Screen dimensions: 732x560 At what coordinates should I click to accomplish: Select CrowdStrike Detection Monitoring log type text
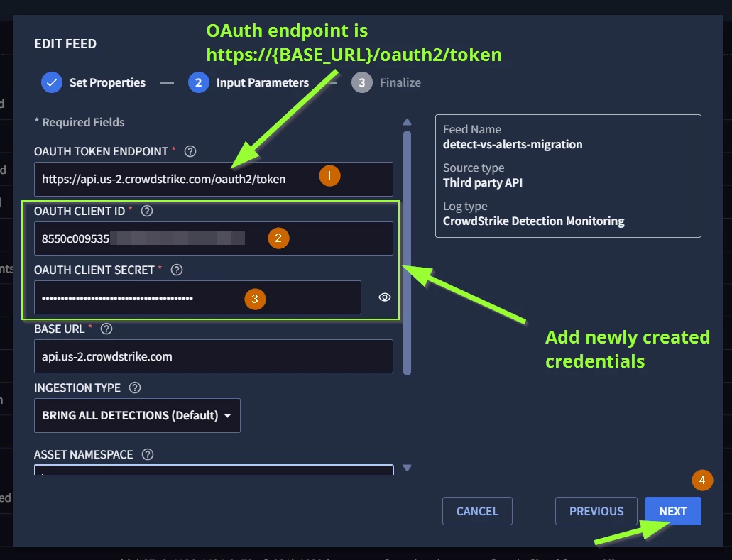pyautogui.click(x=534, y=221)
